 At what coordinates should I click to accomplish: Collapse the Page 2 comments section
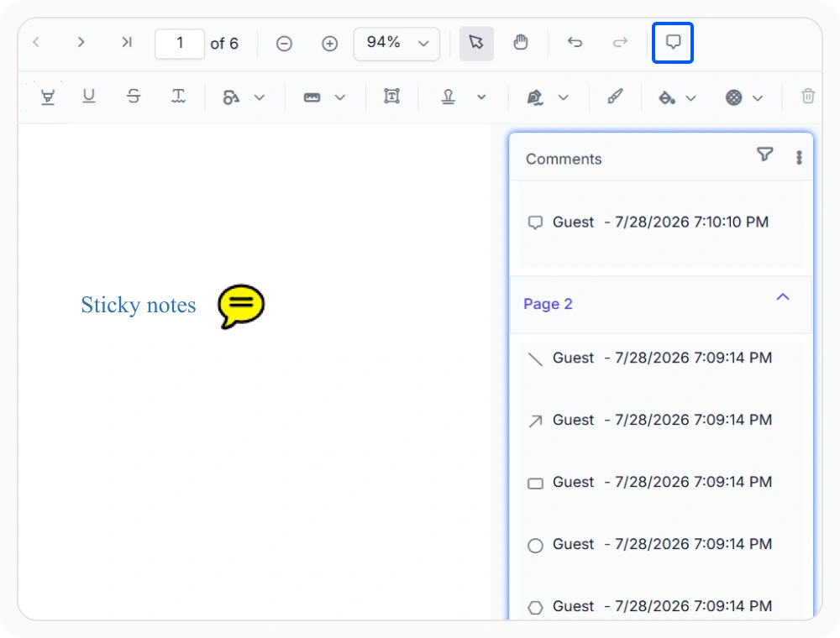pyautogui.click(x=783, y=297)
